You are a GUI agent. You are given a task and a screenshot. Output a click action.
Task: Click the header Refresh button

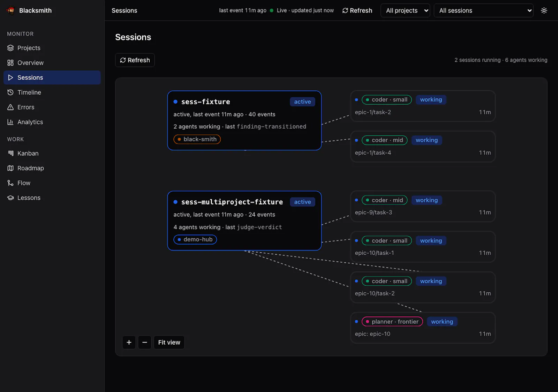point(357,10)
